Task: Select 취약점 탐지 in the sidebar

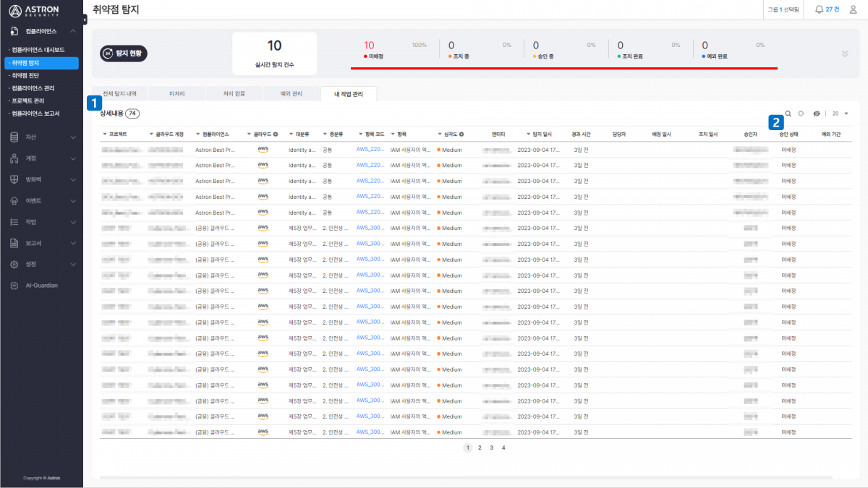Action: click(x=41, y=63)
